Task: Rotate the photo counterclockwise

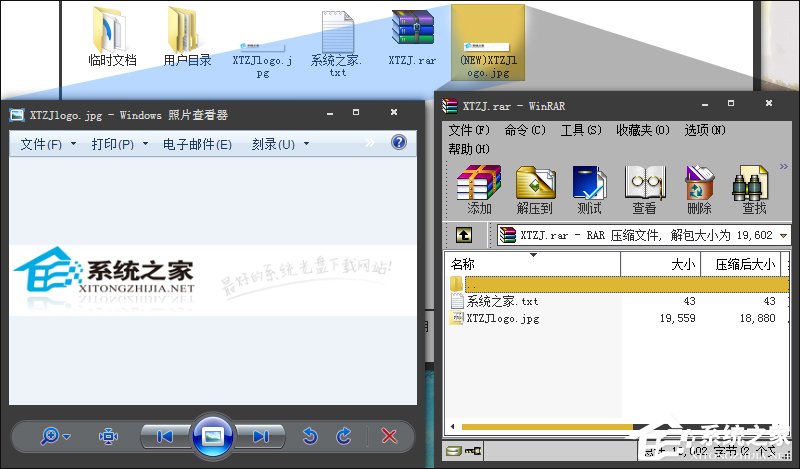Action: click(310, 436)
